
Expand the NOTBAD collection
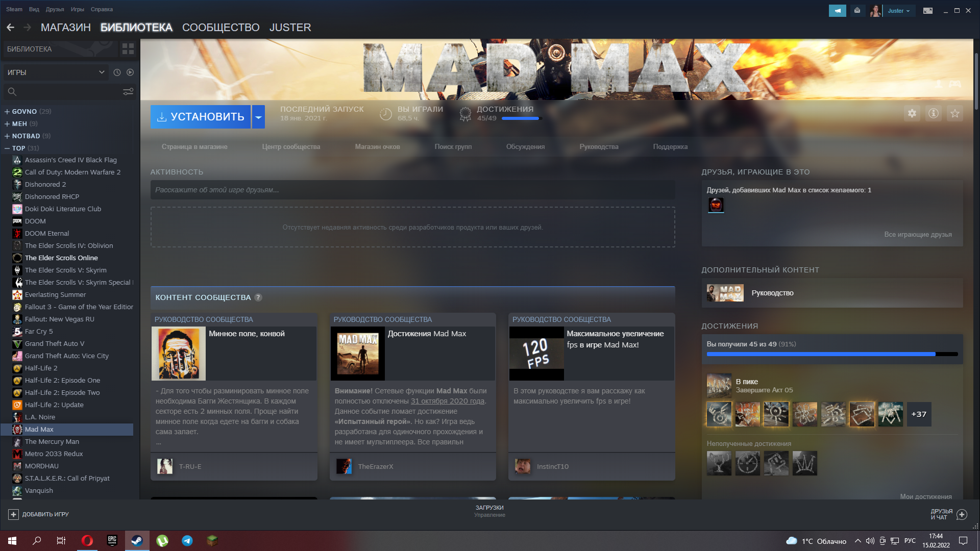pyautogui.click(x=7, y=136)
